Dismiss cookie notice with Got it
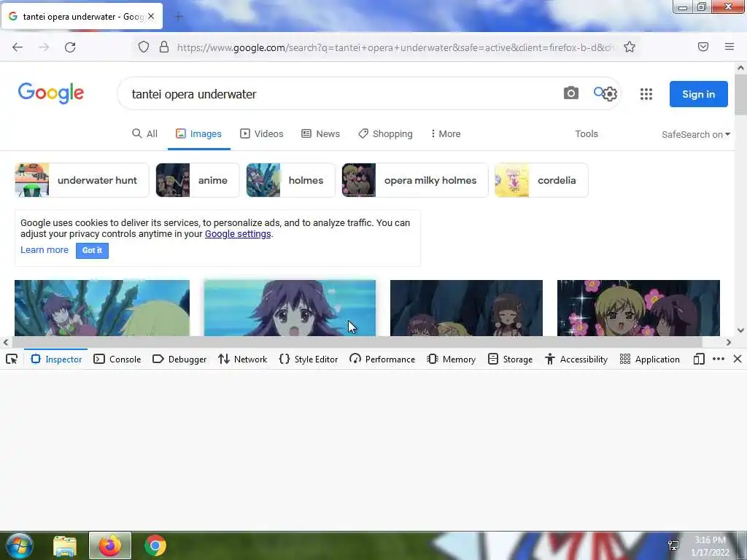 point(92,251)
